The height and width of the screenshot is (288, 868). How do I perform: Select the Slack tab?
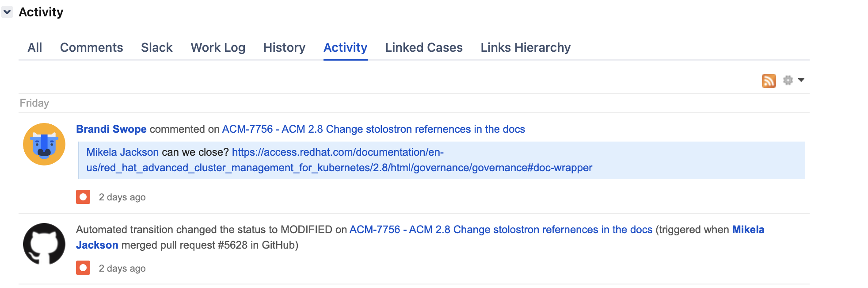click(x=157, y=47)
